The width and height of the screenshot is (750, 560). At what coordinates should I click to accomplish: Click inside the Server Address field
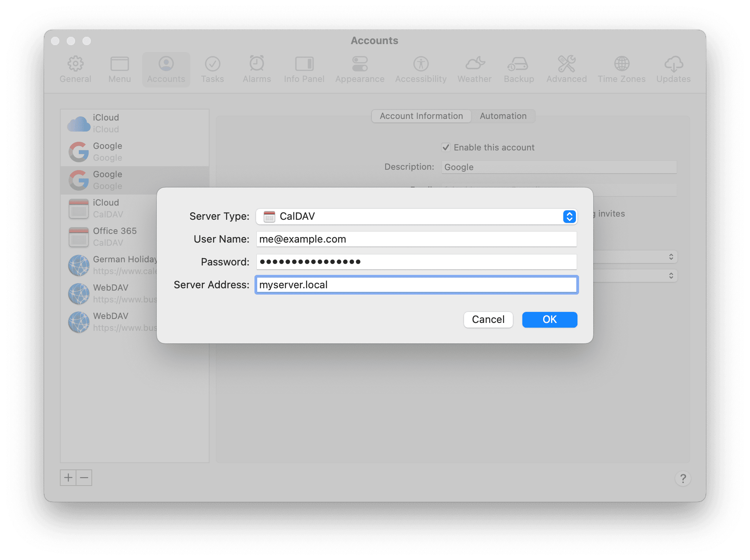click(416, 284)
